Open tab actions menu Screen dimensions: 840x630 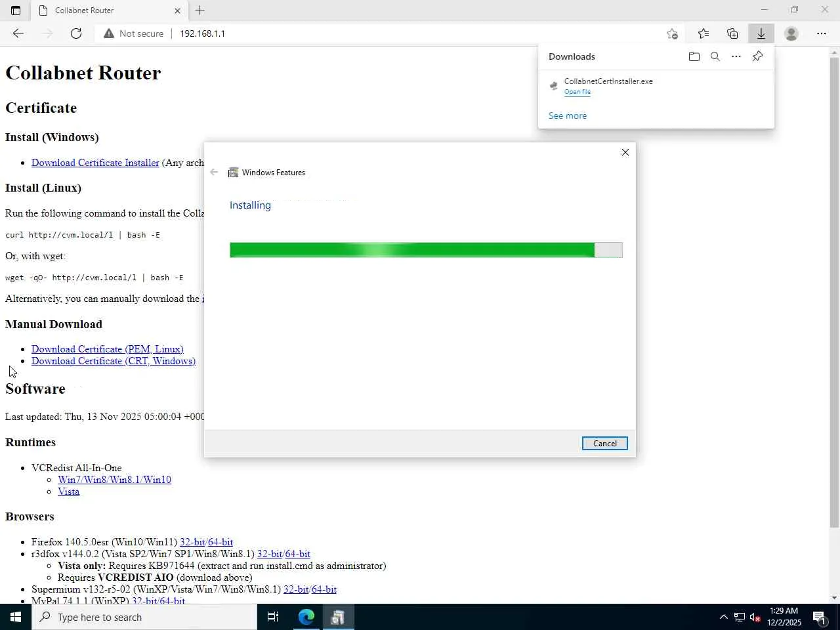(16, 10)
